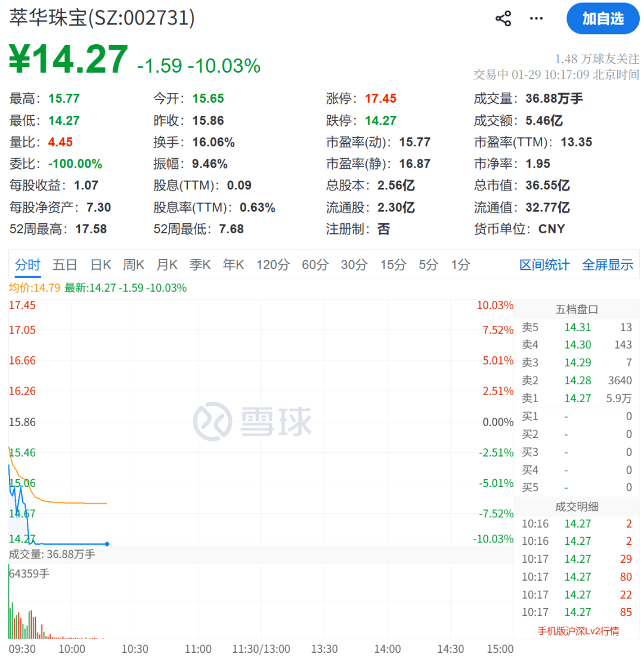Select the 120分 interval tab
The height and width of the screenshot is (657, 644).
pyautogui.click(x=273, y=265)
